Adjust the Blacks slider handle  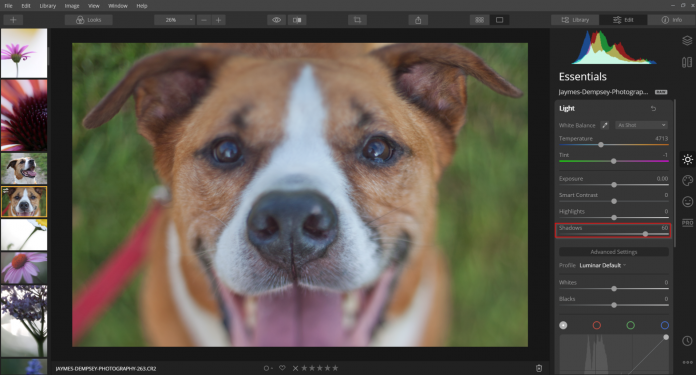(614, 305)
